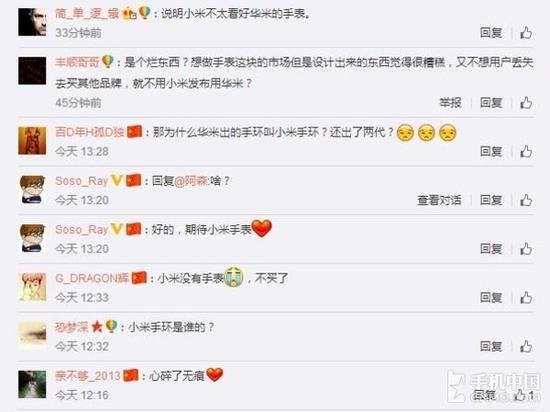Like Soso_Ray's 期待小米手表 comment

pos(526,249)
